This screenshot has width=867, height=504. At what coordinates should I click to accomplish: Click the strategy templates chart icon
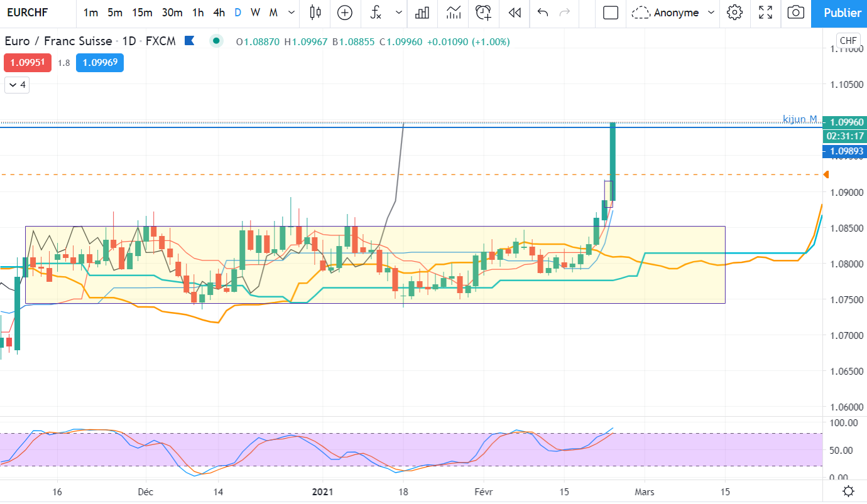(x=453, y=13)
